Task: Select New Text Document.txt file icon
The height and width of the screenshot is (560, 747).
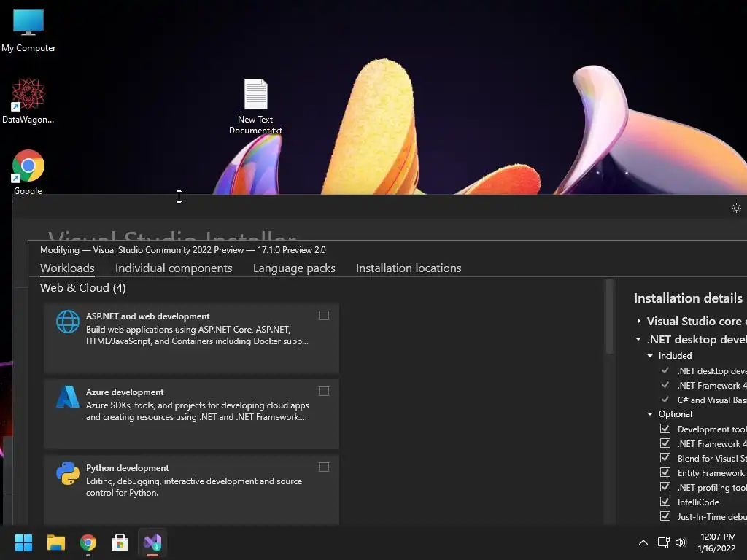Action: pyautogui.click(x=256, y=106)
